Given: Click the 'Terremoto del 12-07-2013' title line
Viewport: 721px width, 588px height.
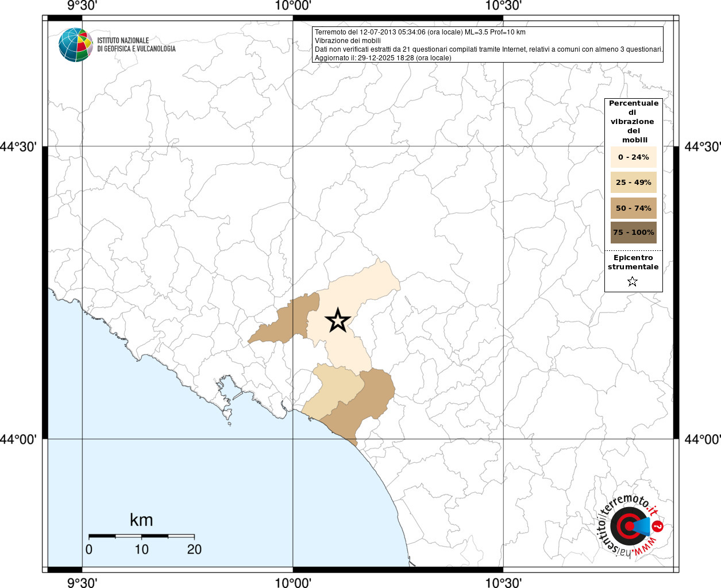Looking at the screenshot, I should (420, 32).
